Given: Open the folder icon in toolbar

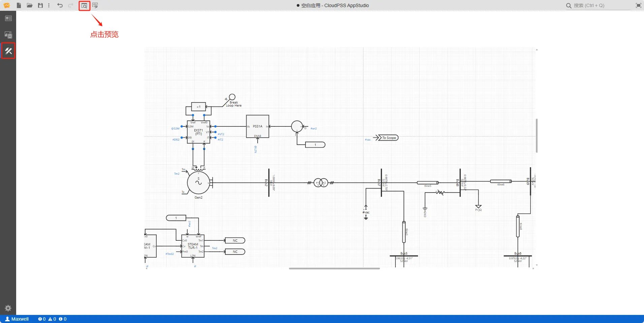Looking at the screenshot, I should [x=30, y=5].
